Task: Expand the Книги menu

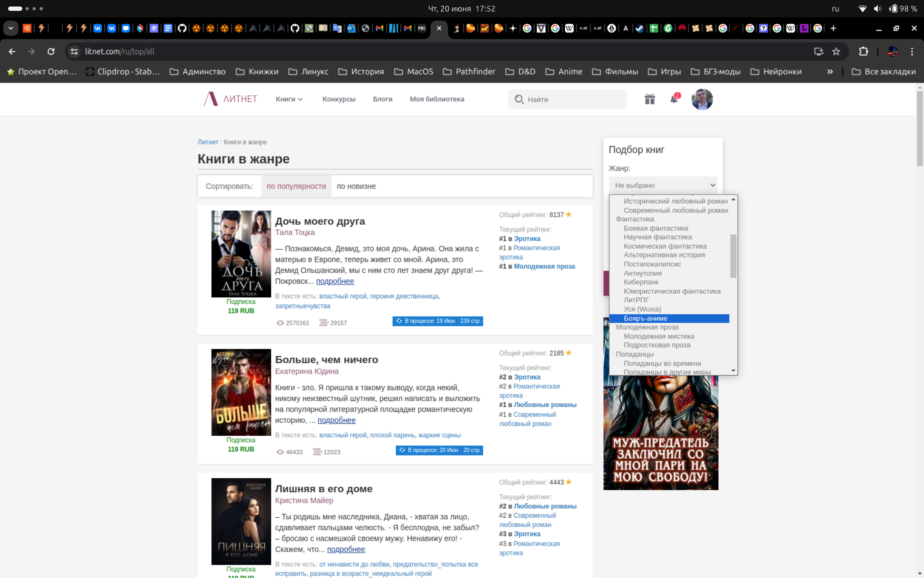Action: point(289,99)
